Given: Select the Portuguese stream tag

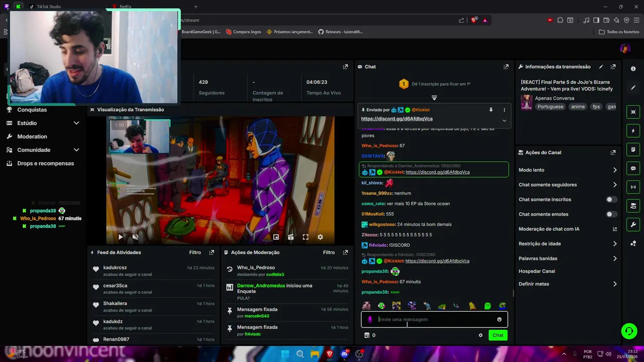Looking at the screenshot, I should tap(550, 107).
